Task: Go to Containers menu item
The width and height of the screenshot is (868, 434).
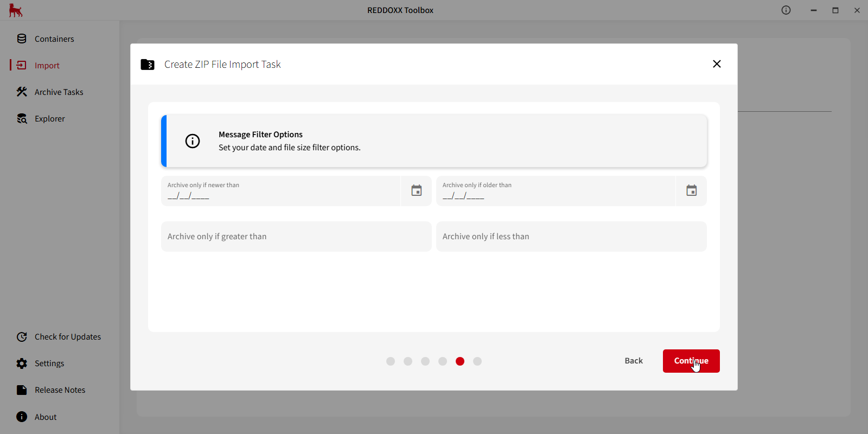Action: (x=54, y=39)
